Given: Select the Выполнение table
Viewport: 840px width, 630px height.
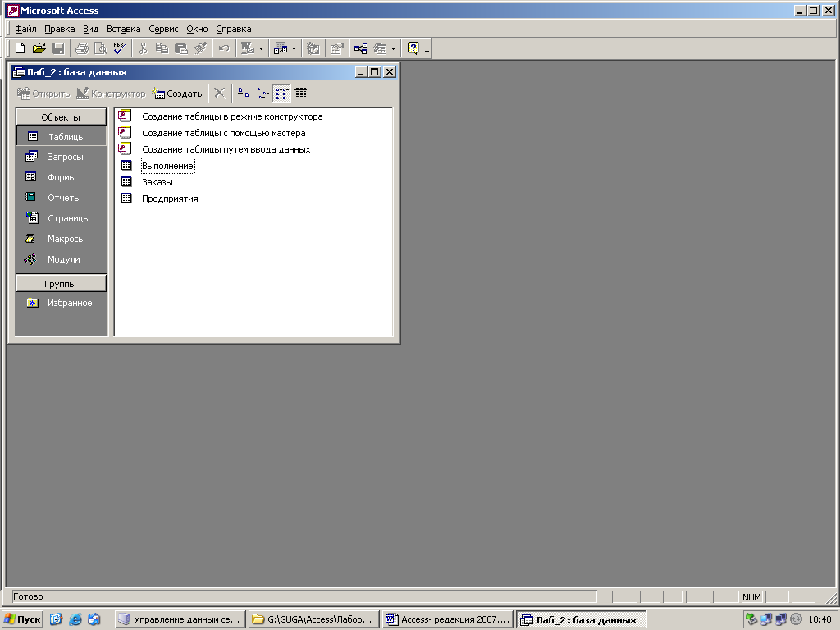Looking at the screenshot, I should 167,166.
